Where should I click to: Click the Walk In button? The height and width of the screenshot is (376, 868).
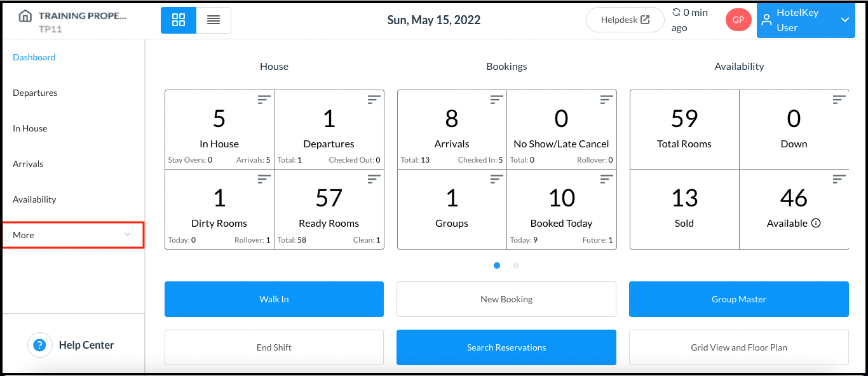click(x=274, y=299)
